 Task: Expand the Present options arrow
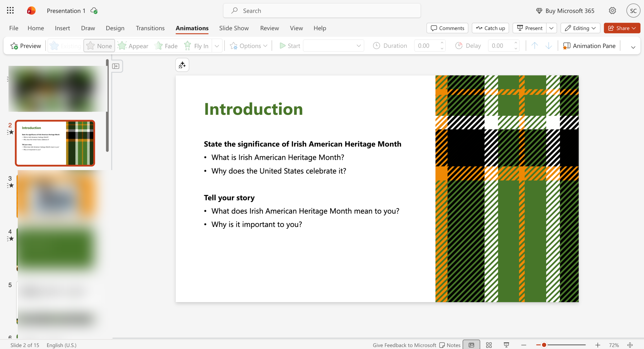coord(551,28)
